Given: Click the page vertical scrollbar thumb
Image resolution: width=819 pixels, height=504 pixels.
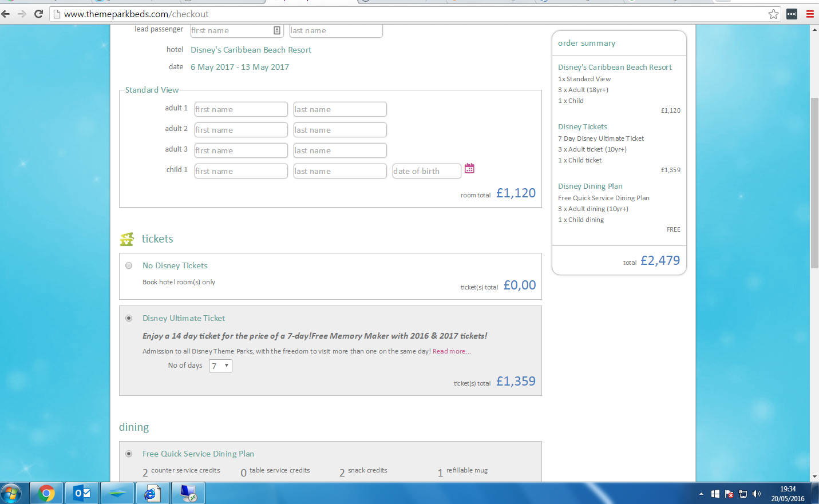Looking at the screenshot, I should (x=814, y=183).
